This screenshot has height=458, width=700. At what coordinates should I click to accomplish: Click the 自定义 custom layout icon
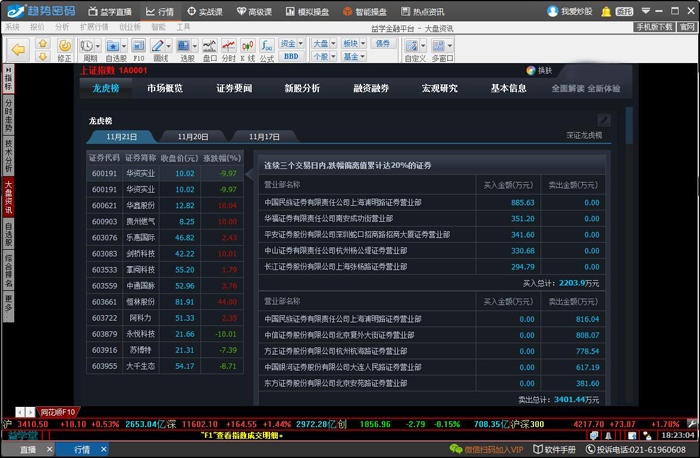pos(415,48)
